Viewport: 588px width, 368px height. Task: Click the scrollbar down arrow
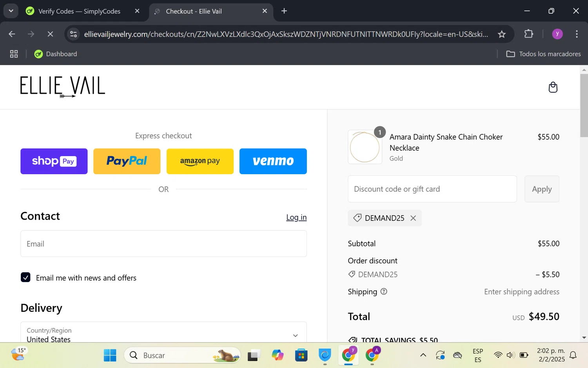coord(584,338)
